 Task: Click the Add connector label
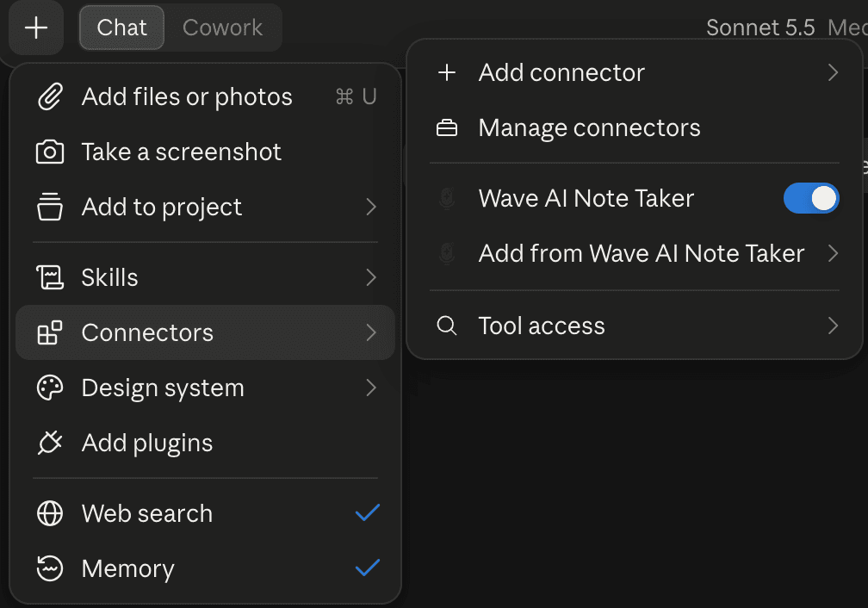(x=561, y=72)
